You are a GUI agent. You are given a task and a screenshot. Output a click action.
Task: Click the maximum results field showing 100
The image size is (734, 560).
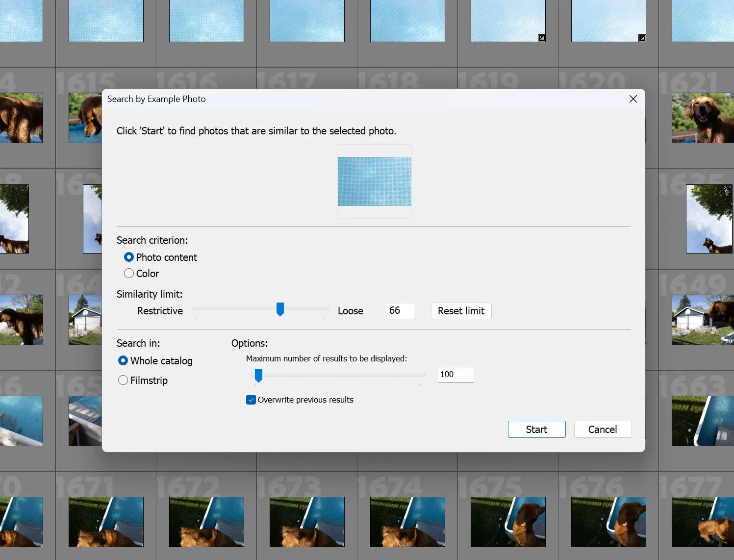(x=455, y=375)
